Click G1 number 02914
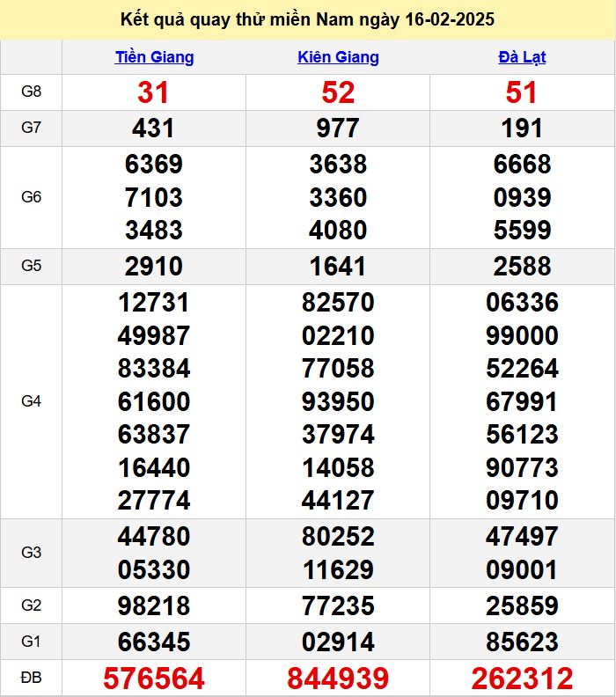The height and width of the screenshot is (697, 616). point(338,642)
